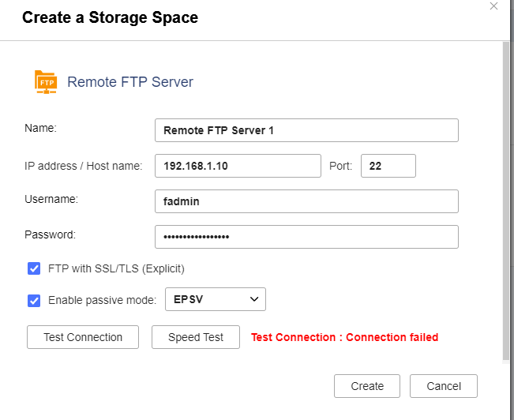Select the Port number field

(388, 166)
